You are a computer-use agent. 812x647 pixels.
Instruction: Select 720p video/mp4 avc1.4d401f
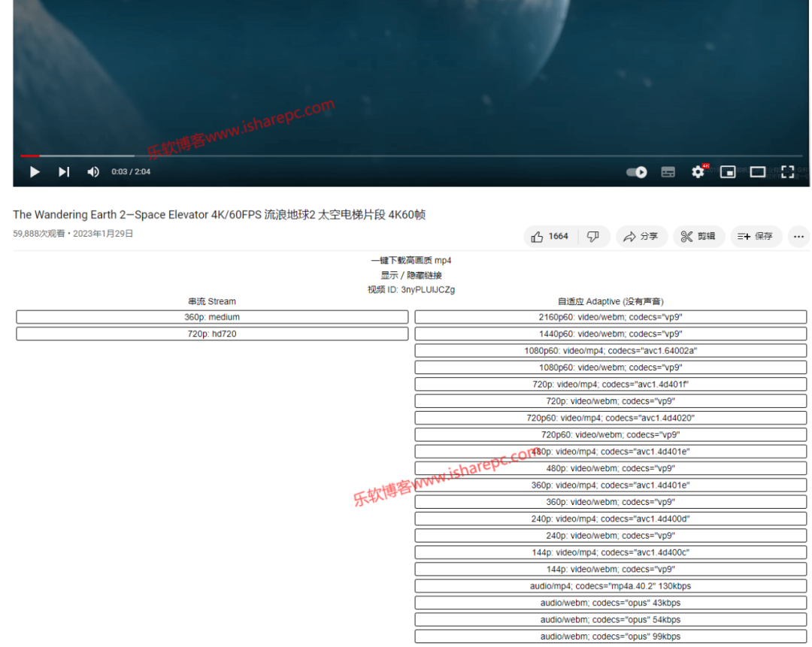(x=611, y=385)
